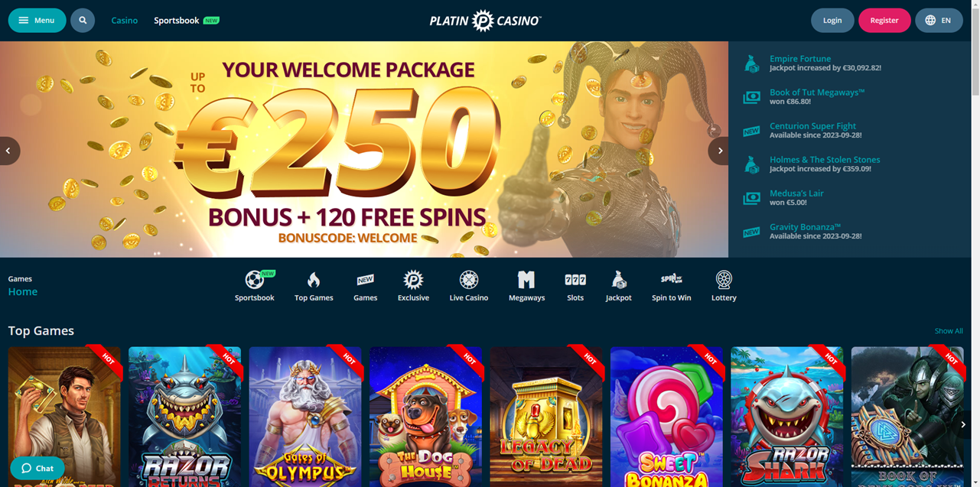The height and width of the screenshot is (487, 980).
Task: Open the Slots 777 icon
Action: tap(575, 280)
